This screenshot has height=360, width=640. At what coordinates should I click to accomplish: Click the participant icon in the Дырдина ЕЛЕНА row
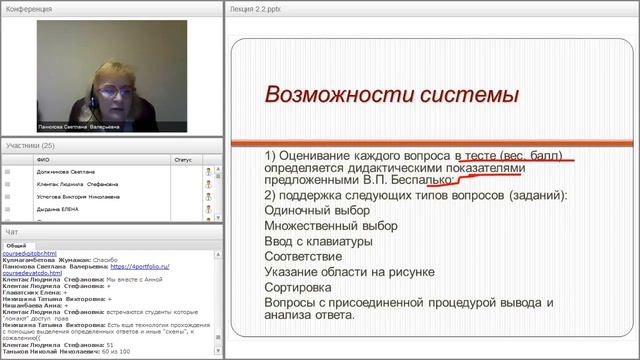click(209, 209)
